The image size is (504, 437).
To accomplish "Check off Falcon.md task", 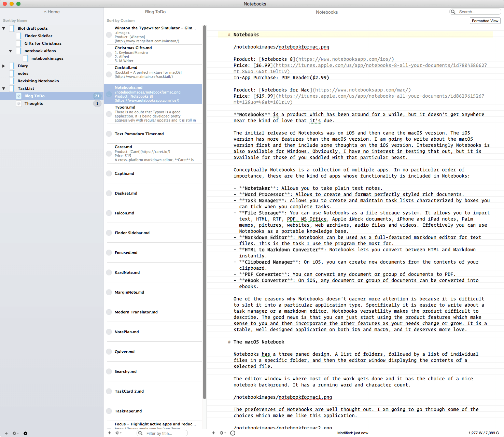I will tap(109, 213).
